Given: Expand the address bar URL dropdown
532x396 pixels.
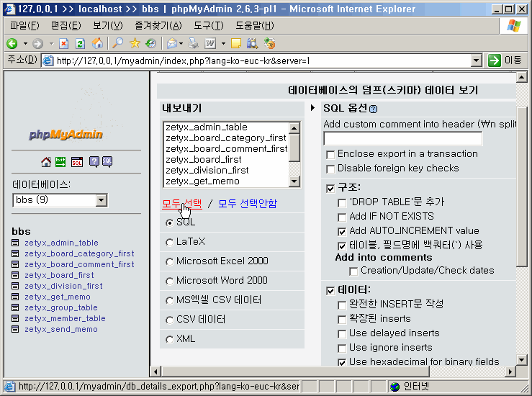Looking at the screenshot, I should click(477, 60).
